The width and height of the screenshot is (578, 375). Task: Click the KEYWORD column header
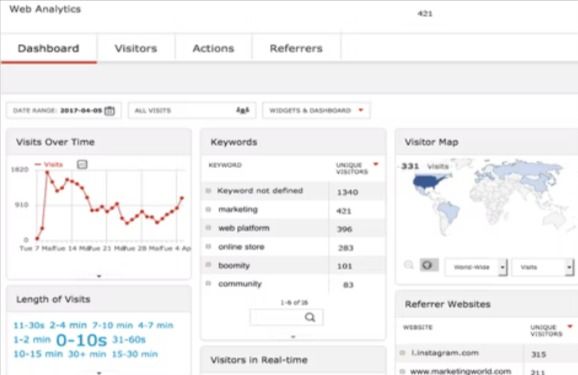click(225, 165)
